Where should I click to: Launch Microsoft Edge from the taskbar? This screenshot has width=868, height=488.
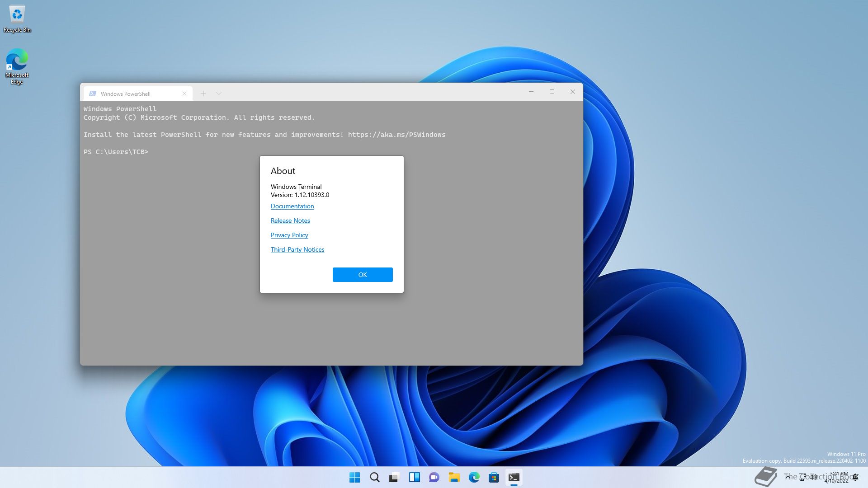tap(474, 477)
